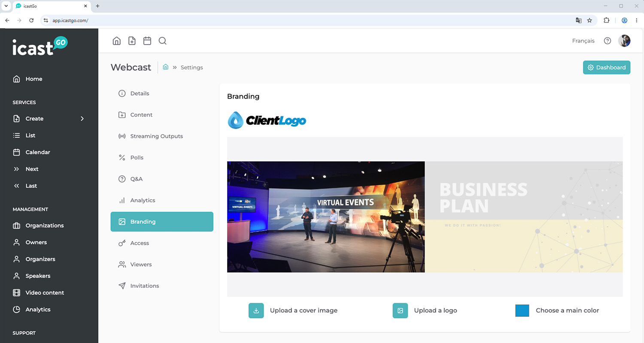Click the breadcrumb home icon

click(165, 67)
